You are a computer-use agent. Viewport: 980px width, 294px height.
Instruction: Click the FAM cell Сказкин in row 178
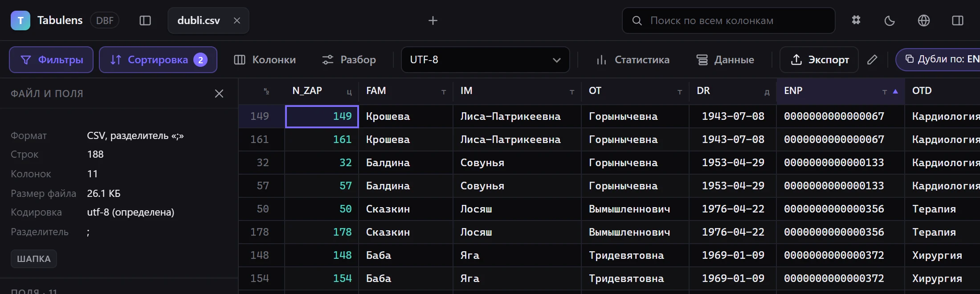point(406,232)
